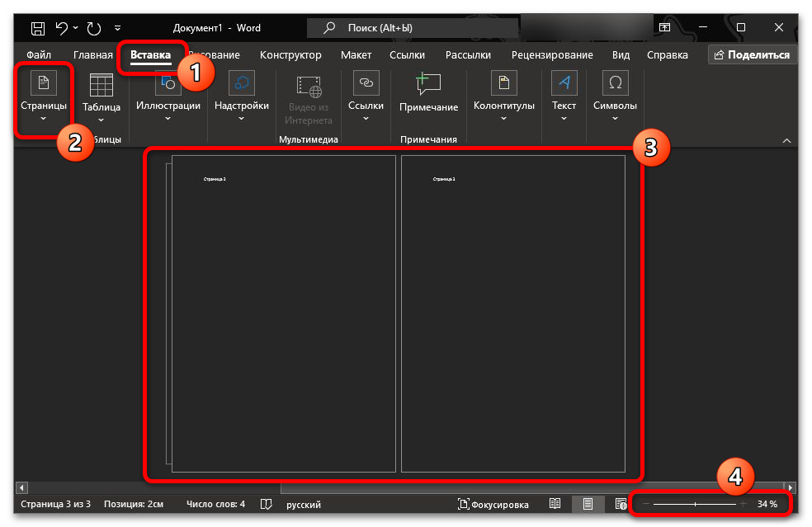812x527 pixels.
Task: Expand the Иллюстрации dropdown
Action: tap(168, 118)
